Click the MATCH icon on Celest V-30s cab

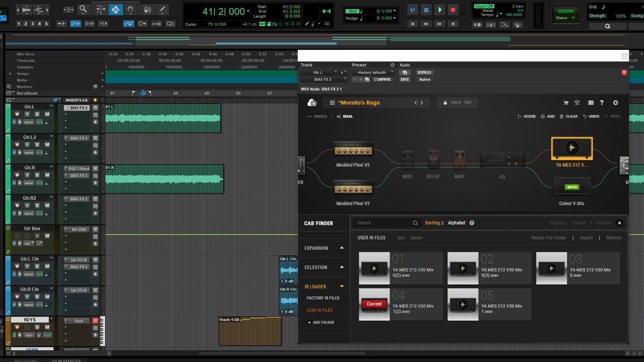[572, 187]
